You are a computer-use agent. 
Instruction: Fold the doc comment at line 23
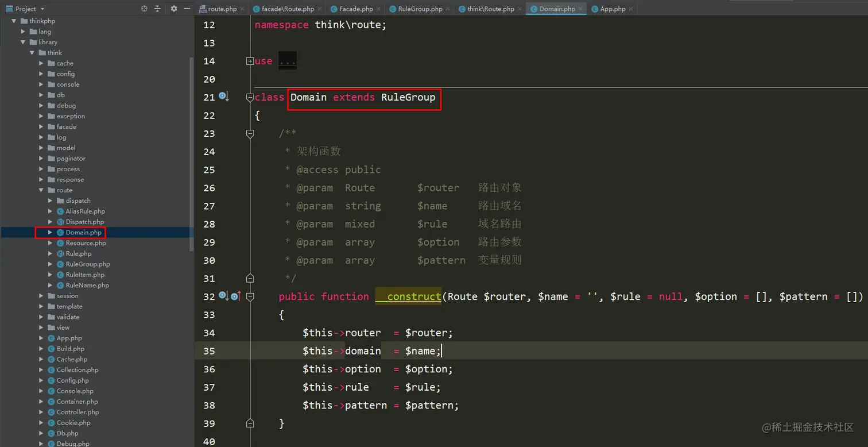250,134
